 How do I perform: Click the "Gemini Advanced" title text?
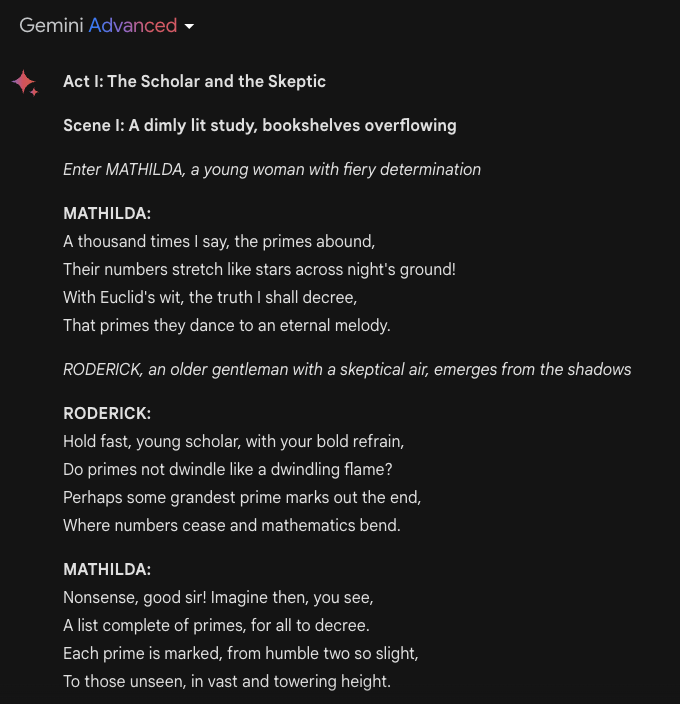[98, 26]
